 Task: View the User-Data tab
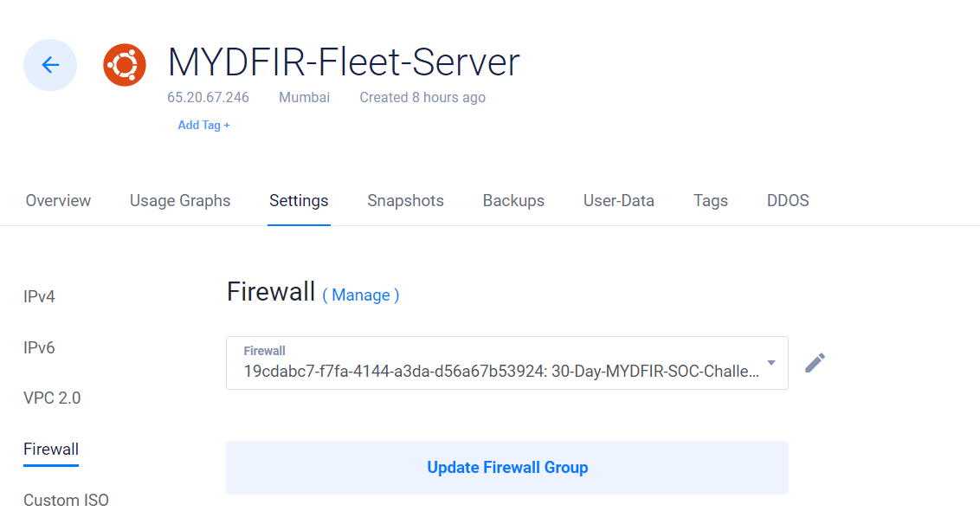[619, 201]
